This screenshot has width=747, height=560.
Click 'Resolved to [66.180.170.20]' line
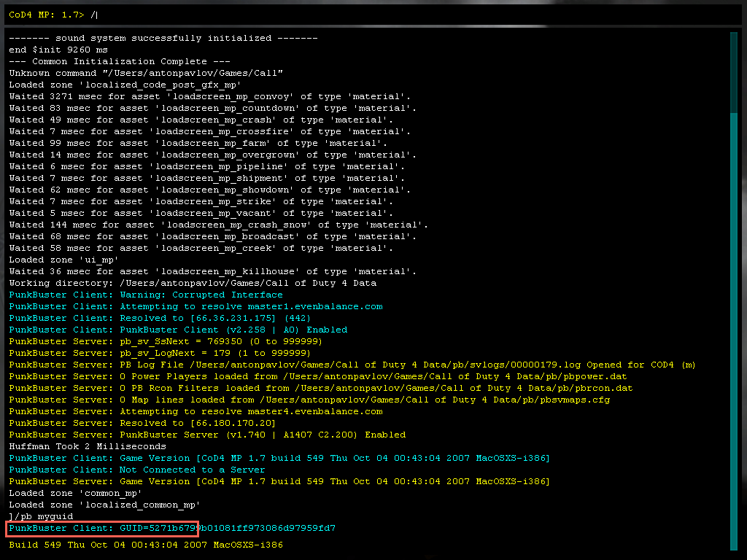[142, 423]
